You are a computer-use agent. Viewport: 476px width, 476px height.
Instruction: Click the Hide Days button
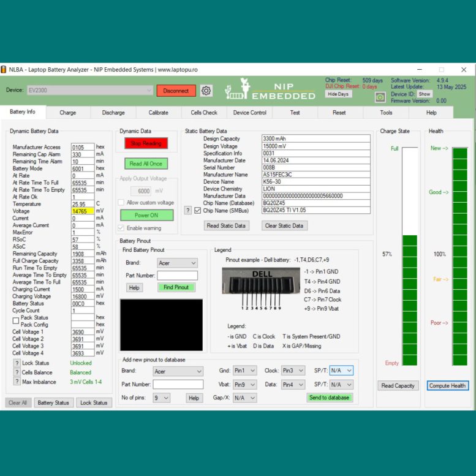(338, 94)
